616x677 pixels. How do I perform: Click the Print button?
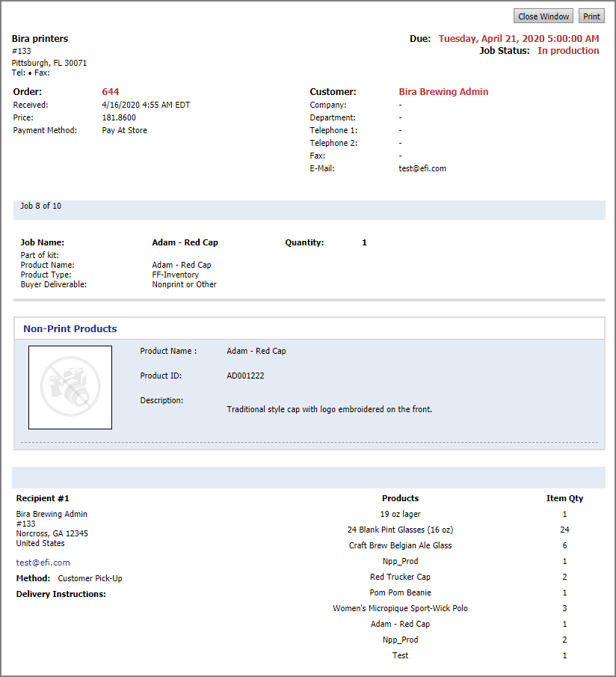[591, 16]
